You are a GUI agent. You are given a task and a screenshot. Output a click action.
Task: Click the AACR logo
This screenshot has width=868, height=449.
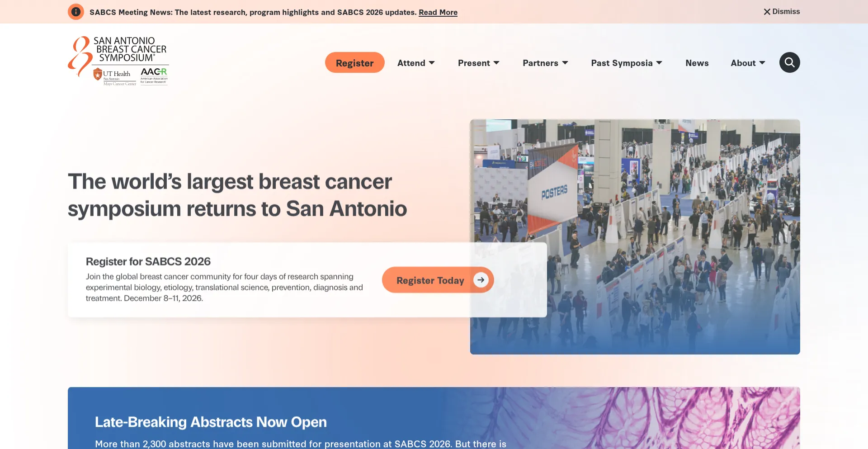point(154,76)
